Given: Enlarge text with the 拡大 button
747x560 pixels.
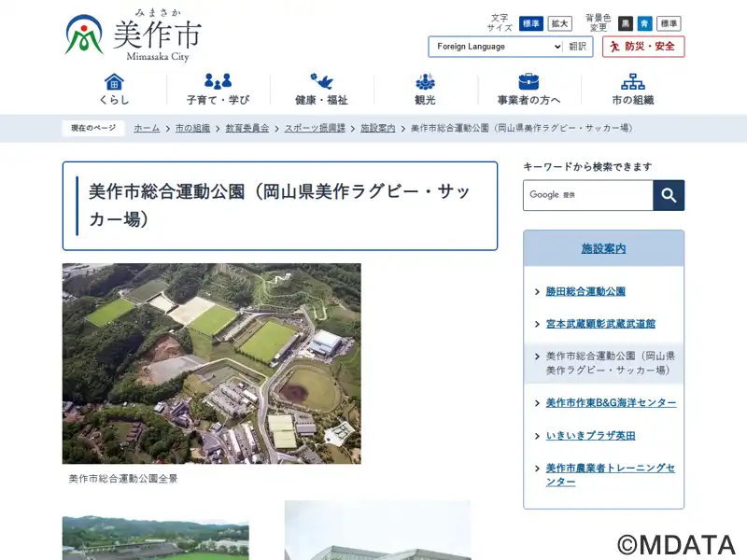Looking at the screenshot, I should [559, 23].
